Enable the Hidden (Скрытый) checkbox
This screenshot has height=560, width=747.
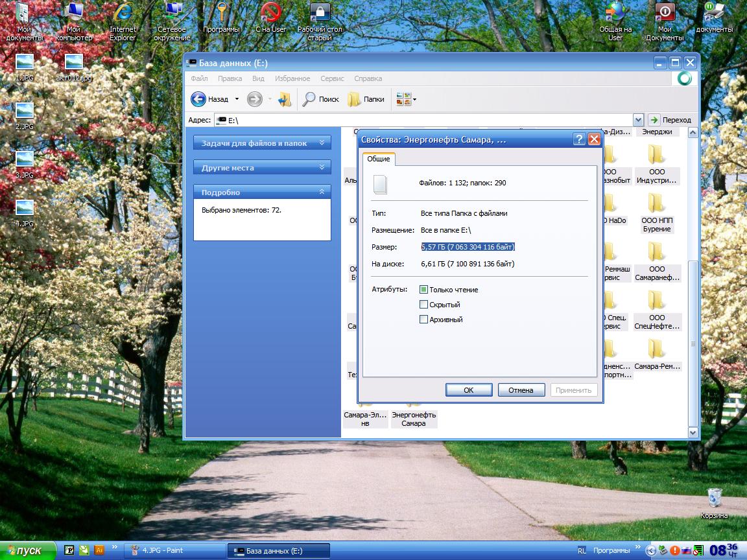[x=424, y=305]
